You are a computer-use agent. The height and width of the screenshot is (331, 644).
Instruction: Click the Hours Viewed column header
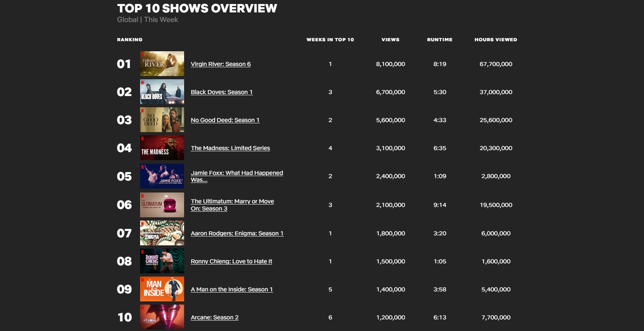496,40
